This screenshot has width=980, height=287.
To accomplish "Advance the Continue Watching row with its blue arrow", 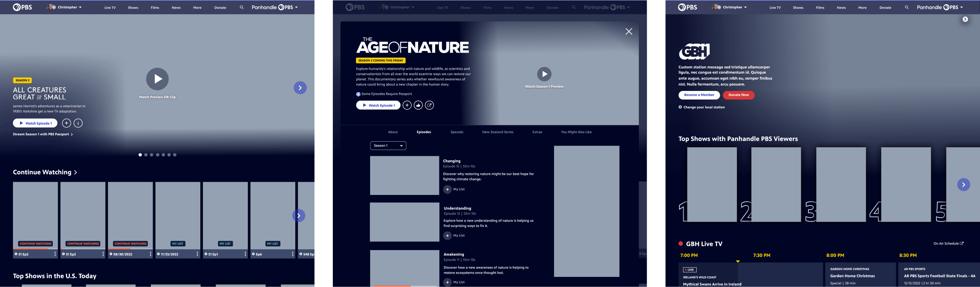I will click(x=299, y=216).
